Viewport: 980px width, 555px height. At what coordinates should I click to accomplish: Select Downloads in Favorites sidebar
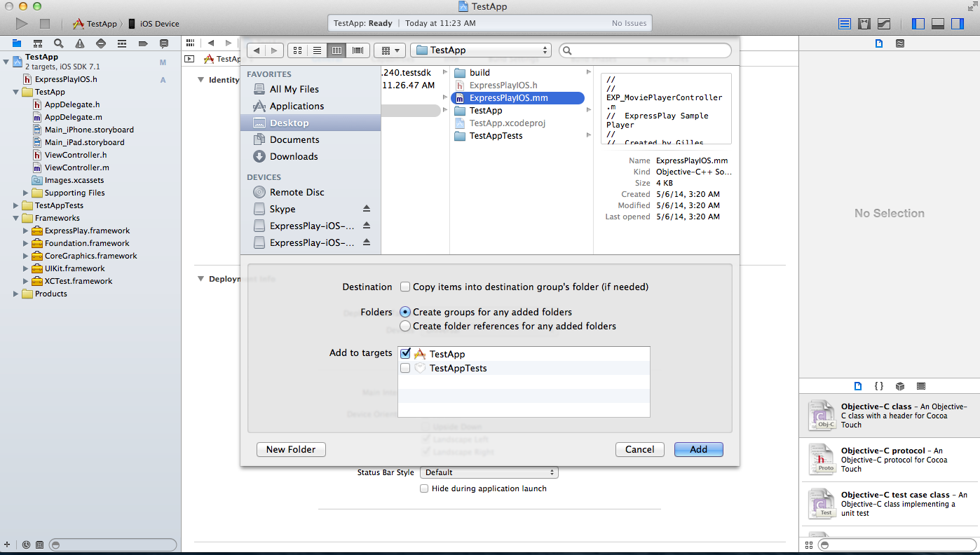point(294,156)
